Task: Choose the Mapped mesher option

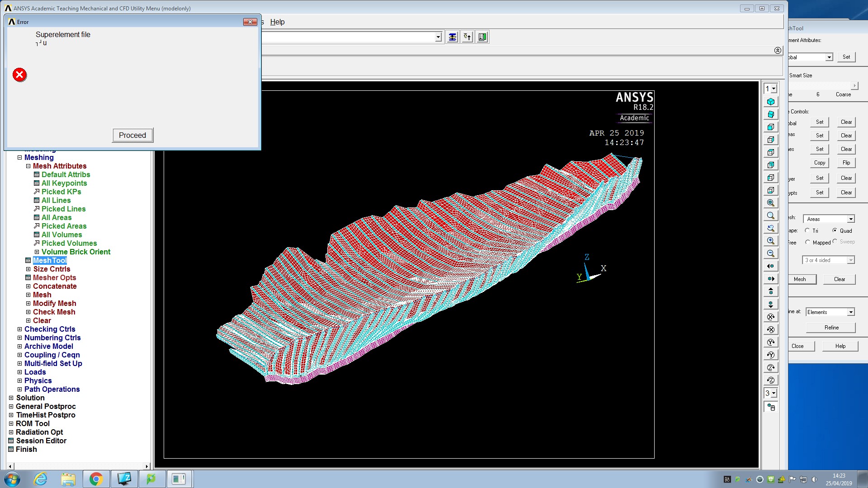Action: (807, 242)
